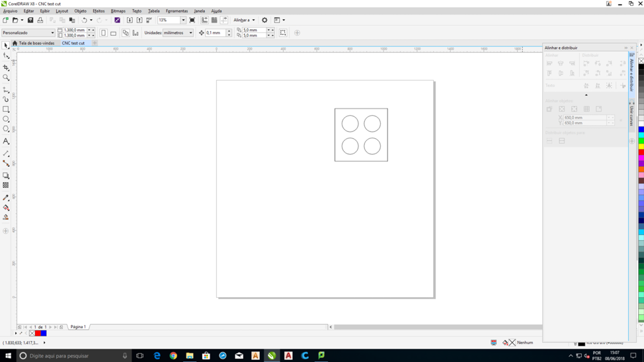Screen dimensions: 644x362
Task: Click the Undo button
Action: [84, 20]
